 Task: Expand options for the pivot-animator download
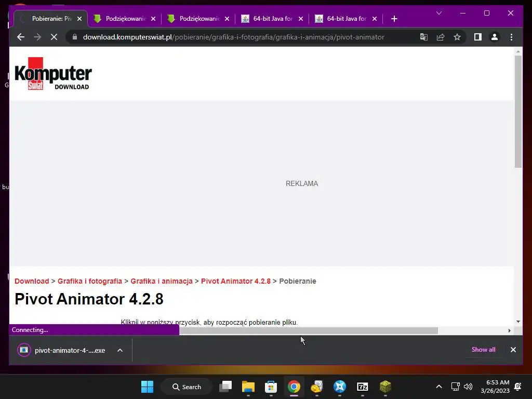(120, 350)
